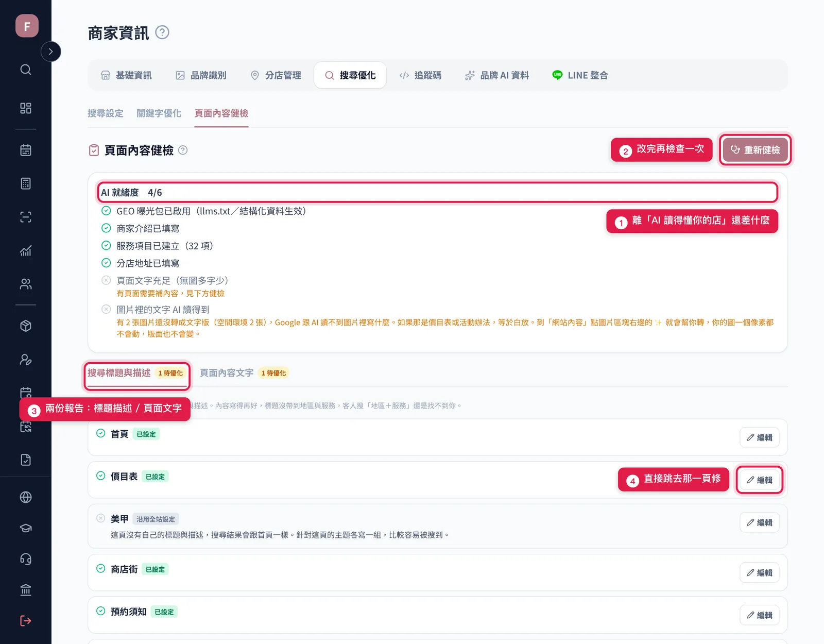
Task: Open the 分店管理 tab
Action: click(x=276, y=75)
